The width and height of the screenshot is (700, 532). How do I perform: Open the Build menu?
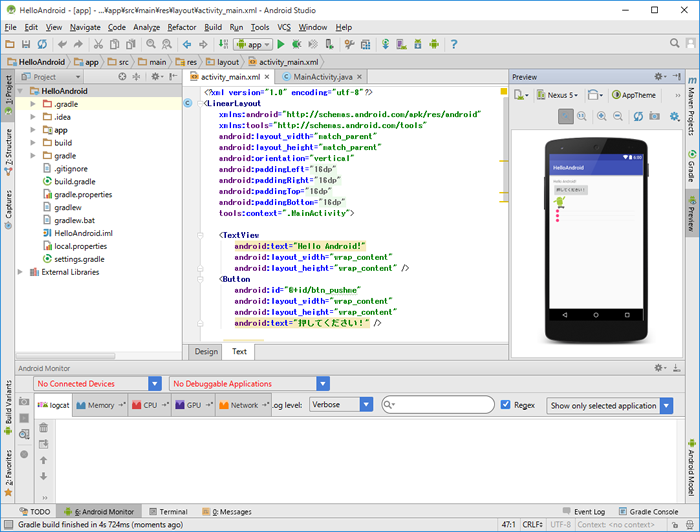[x=213, y=27]
